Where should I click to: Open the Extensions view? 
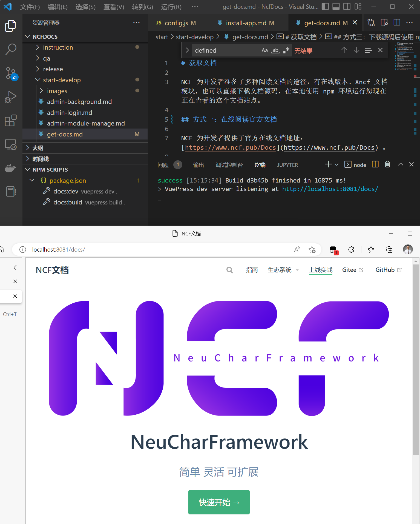pyautogui.click(x=11, y=121)
